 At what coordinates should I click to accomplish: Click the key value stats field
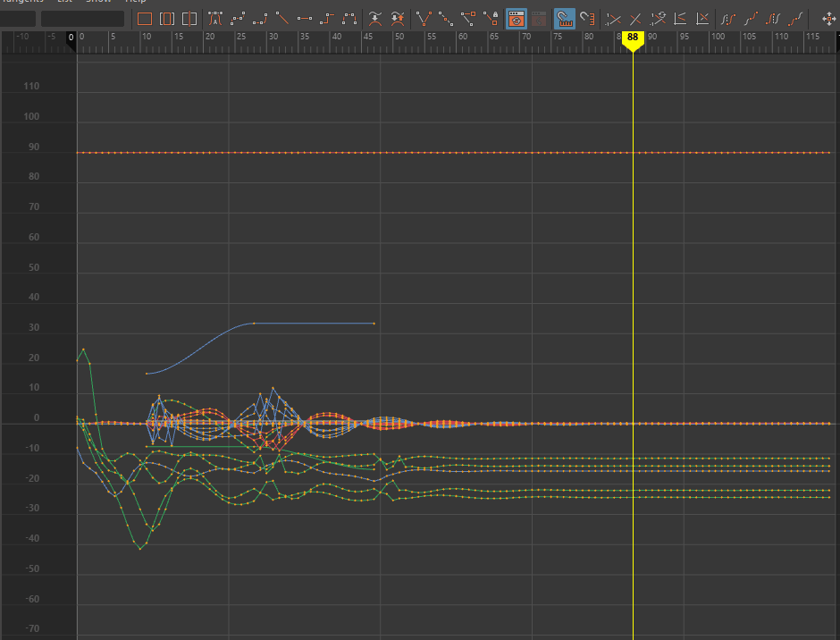coord(82,19)
